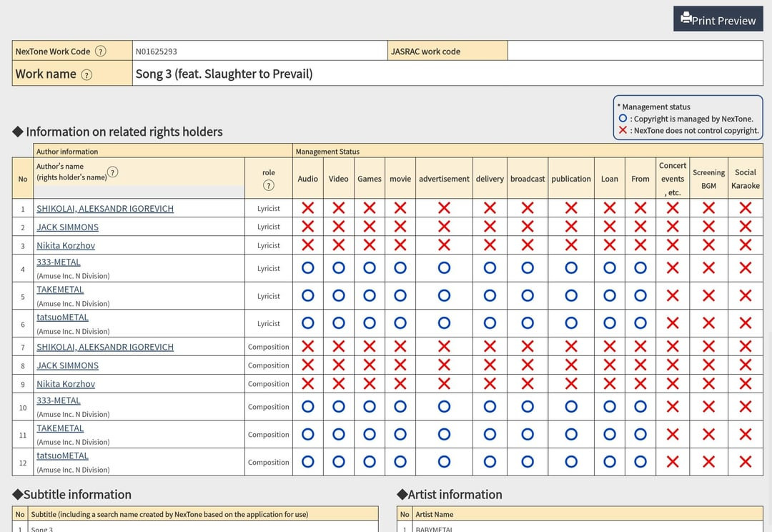The image size is (772, 532).
Task: Click broadcast circle icon in row 11
Action: click(x=528, y=434)
